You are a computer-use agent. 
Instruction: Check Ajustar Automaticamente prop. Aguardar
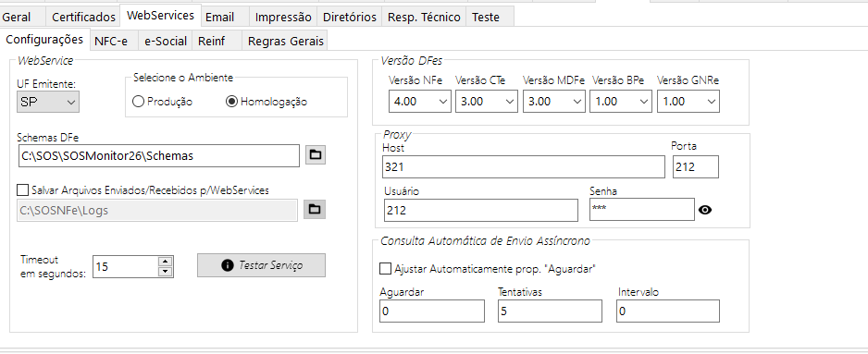(x=385, y=269)
